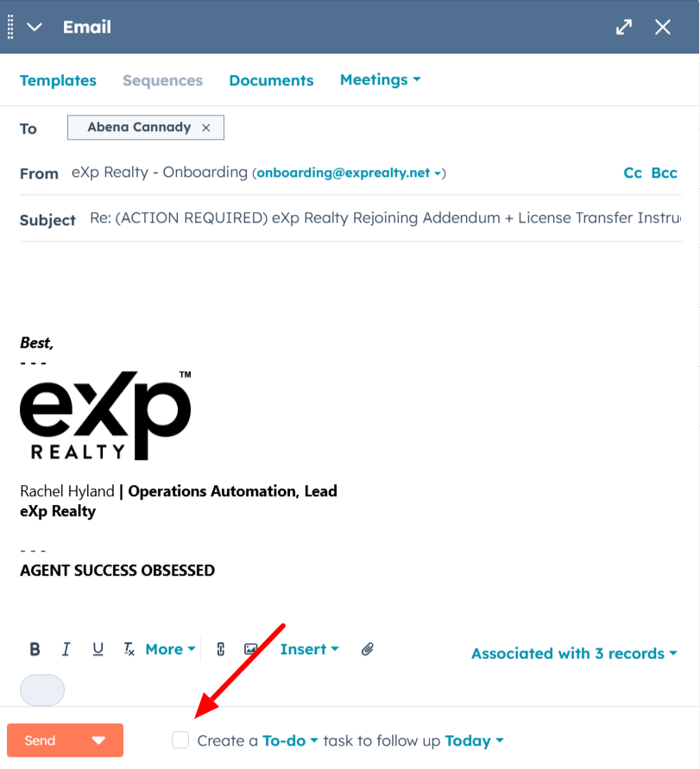Click the Subject line field

(385, 217)
